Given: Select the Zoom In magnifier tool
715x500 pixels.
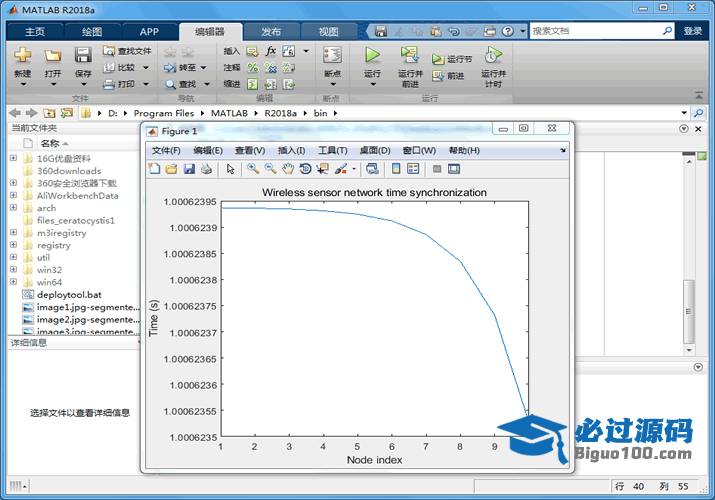Looking at the screenshot, I should coord(253,169).
